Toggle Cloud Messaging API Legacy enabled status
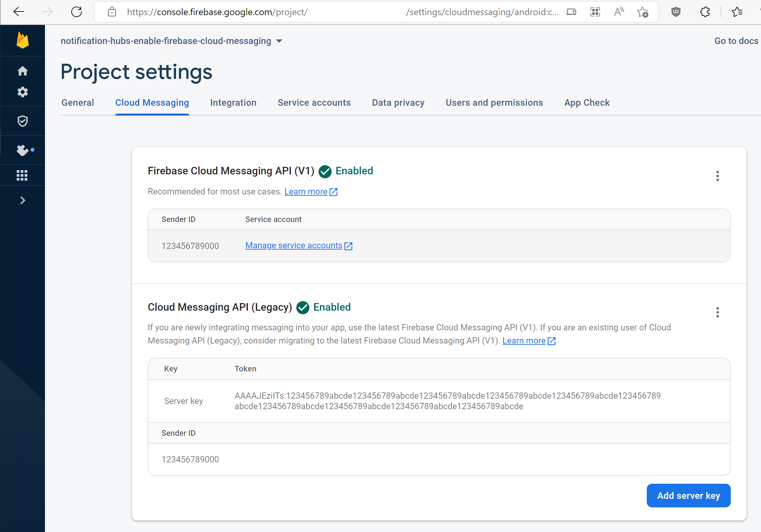 [x=717, y=312]
